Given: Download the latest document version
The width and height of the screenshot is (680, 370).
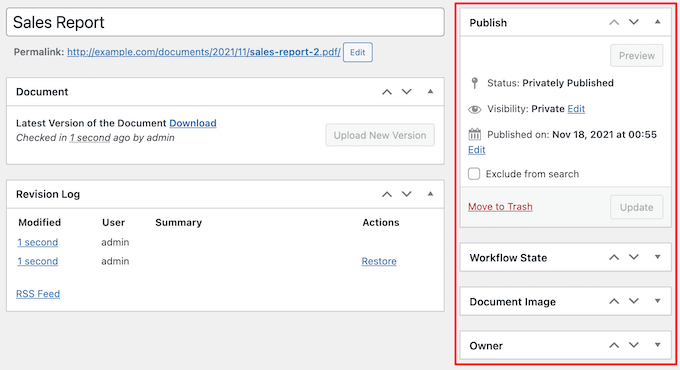Looking at the screenshot, I should tap(193, 123).
